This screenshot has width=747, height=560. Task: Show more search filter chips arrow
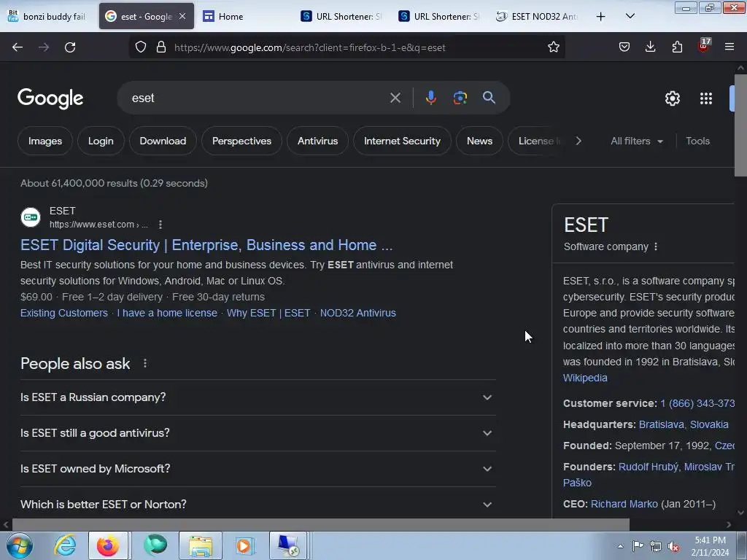pyautogui.click(x=578, y=141)
